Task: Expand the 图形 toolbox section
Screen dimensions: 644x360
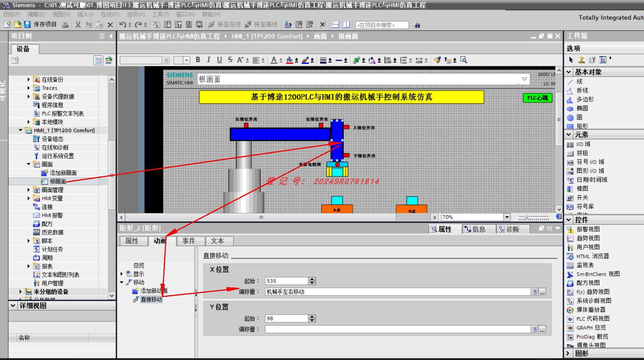Action: (x=569, y=353)
